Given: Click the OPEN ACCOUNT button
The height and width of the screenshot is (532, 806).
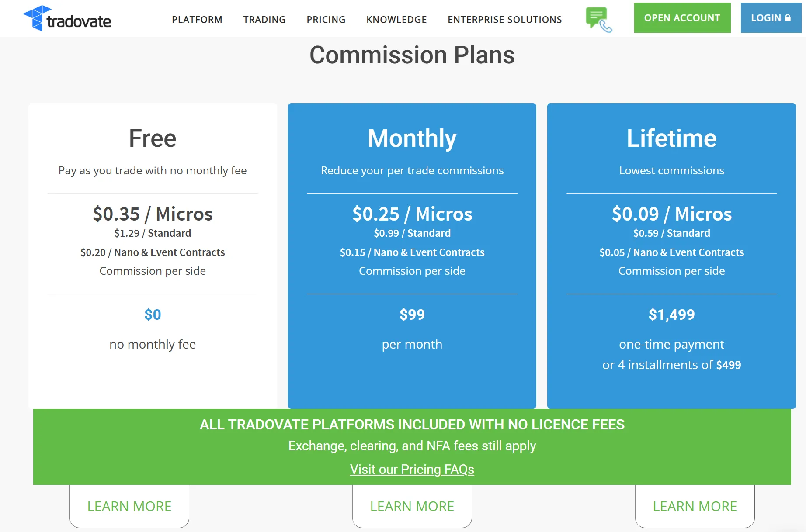Looking at the screenshot, I should [682, 18].
